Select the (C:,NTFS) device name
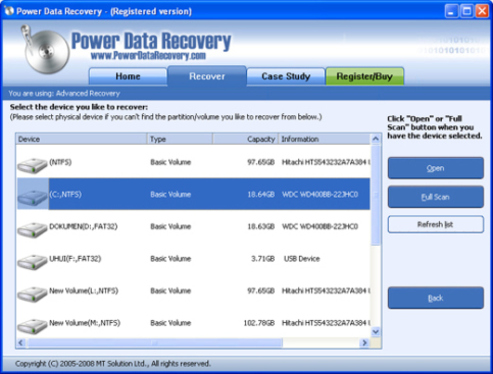The width and height of the screenshot is (493, 374). click(65, 194)
